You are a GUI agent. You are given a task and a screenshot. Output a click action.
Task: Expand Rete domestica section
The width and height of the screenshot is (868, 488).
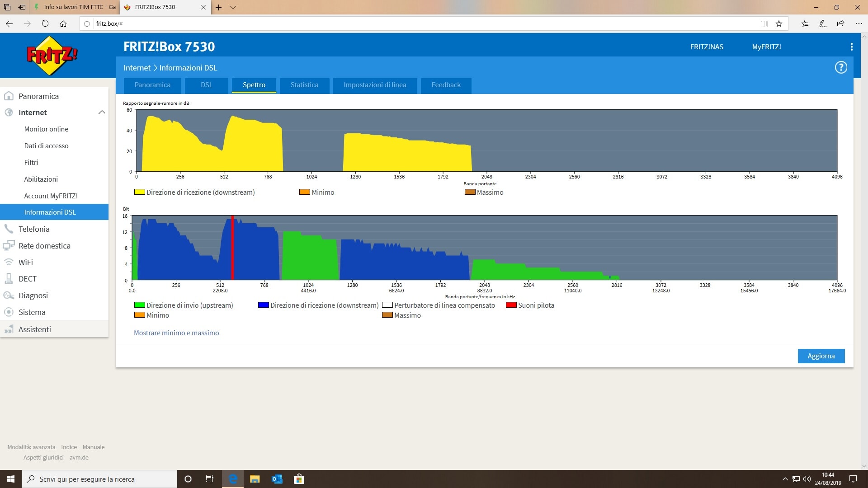44,246
